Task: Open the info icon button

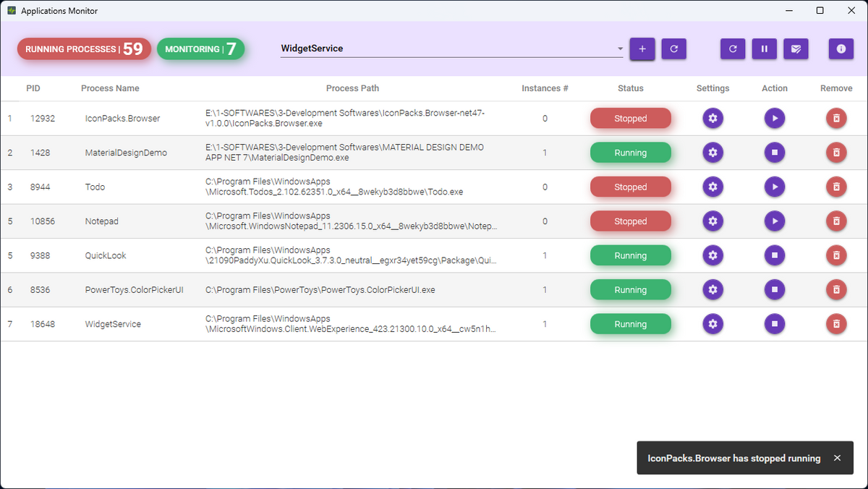Action: click(x=841, y=49)
